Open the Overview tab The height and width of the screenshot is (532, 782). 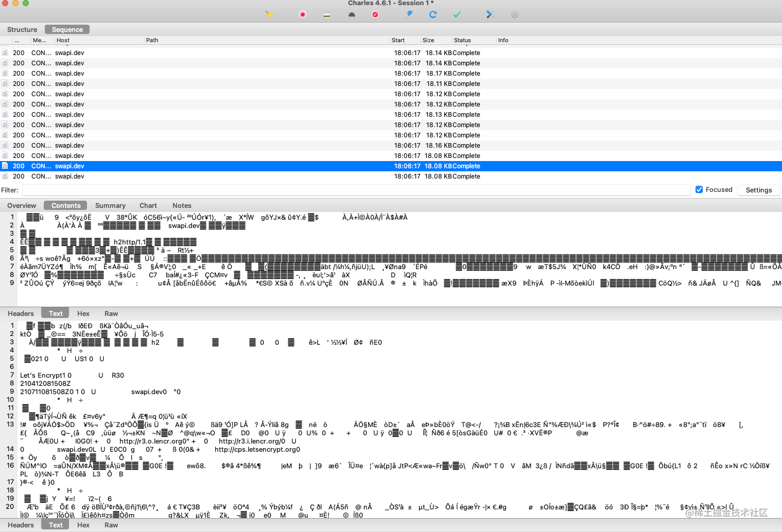pyautogui.click(x=22, y=205)
